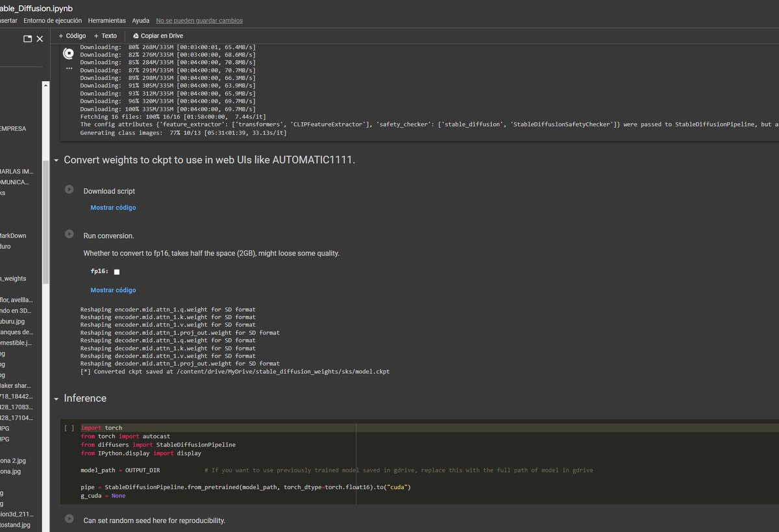
Task: Toggle the fp16 checkbox
Action: point(117,272)
